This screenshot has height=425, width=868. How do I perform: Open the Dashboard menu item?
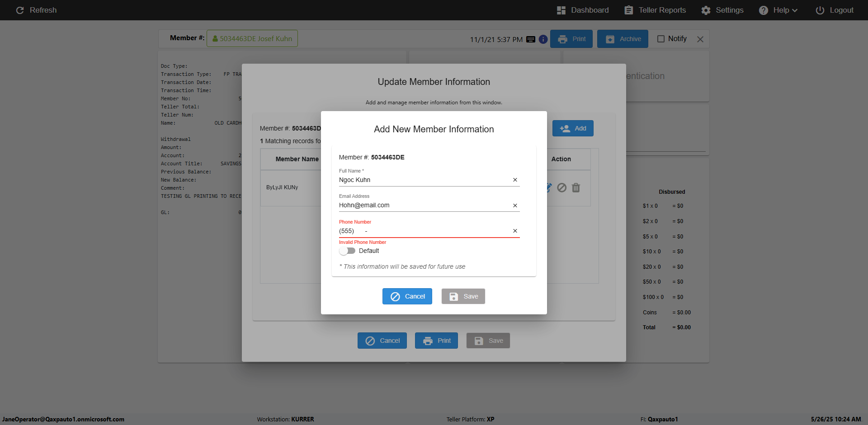tap(583, 10)
